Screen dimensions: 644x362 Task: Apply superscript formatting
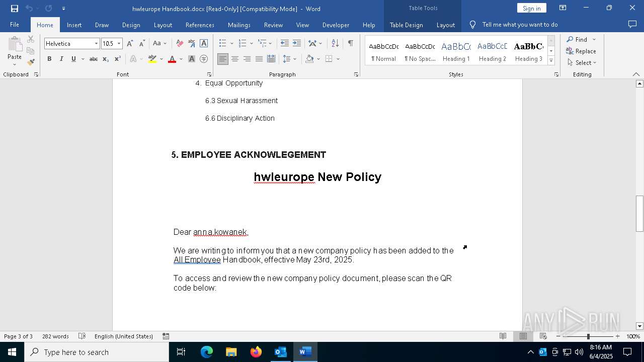coord(117,59)
